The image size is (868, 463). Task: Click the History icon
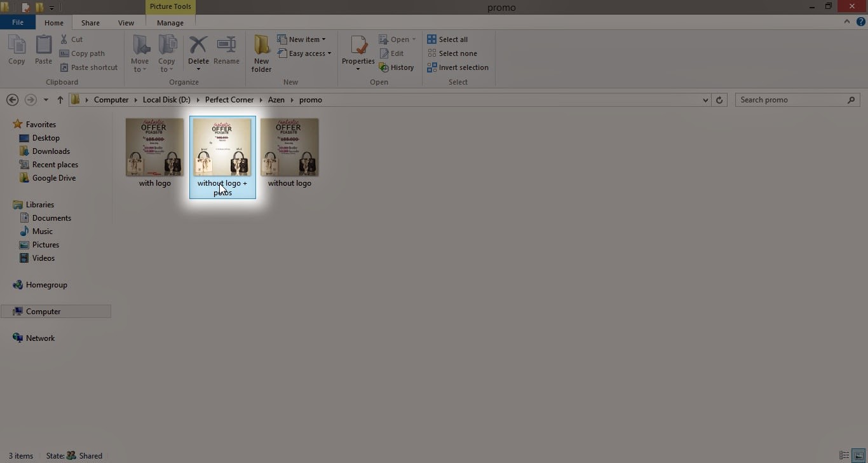[397, 67]
